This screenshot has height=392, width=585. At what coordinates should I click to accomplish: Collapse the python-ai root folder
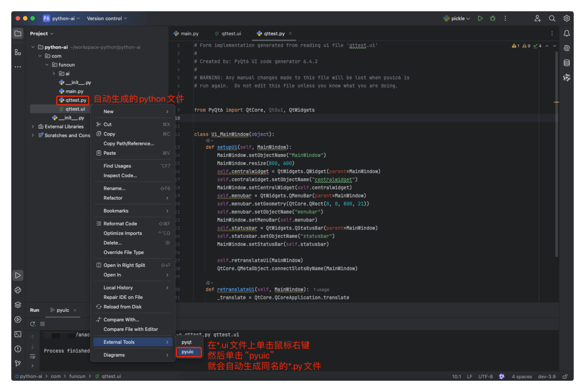[33, 47]
